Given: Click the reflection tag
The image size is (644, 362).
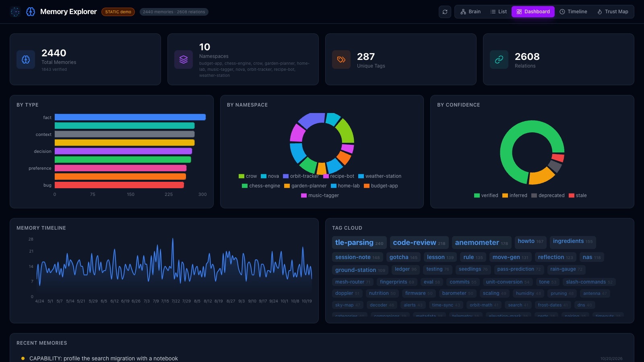Looking at the screenshot, I should tap(555, 257).
